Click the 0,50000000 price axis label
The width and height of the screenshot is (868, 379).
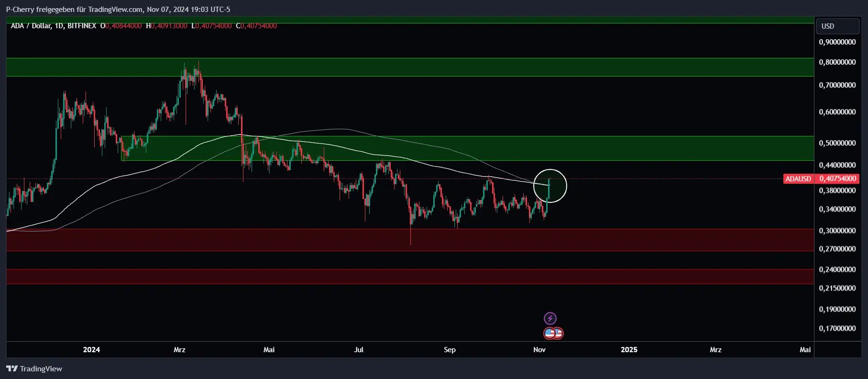point(837,143)
